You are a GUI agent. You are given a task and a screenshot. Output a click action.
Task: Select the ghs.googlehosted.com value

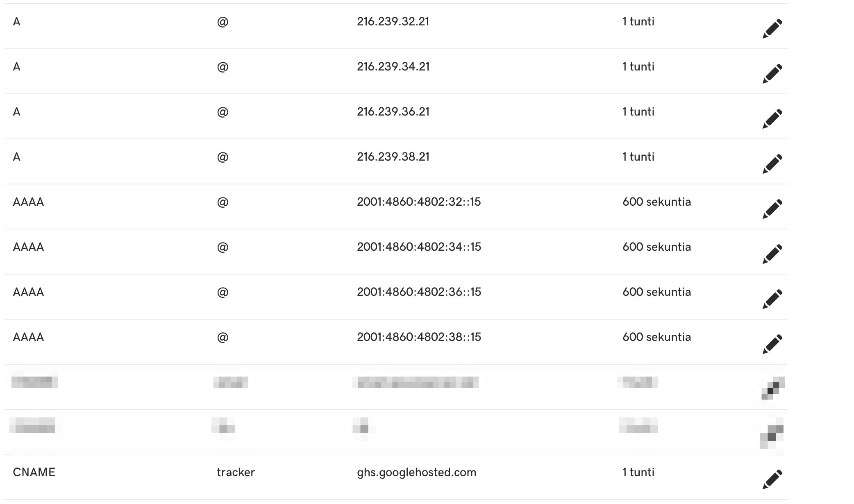(x=416, y=472)
